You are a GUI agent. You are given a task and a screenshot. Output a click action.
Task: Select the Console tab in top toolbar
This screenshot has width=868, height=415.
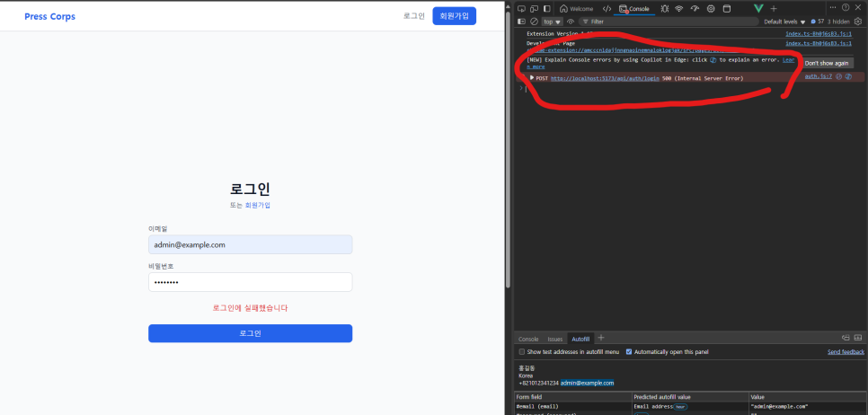pos(634,8)
